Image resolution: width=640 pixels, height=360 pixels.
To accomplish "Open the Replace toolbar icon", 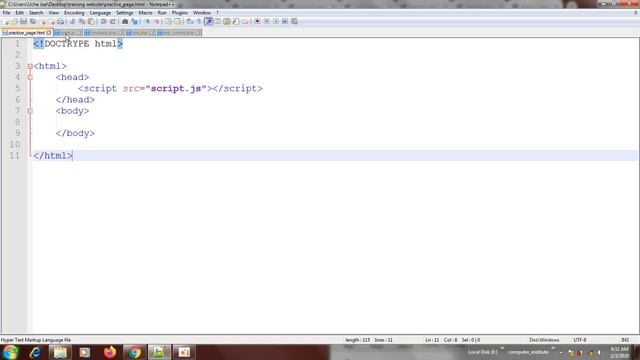I will tap(134, 21).
